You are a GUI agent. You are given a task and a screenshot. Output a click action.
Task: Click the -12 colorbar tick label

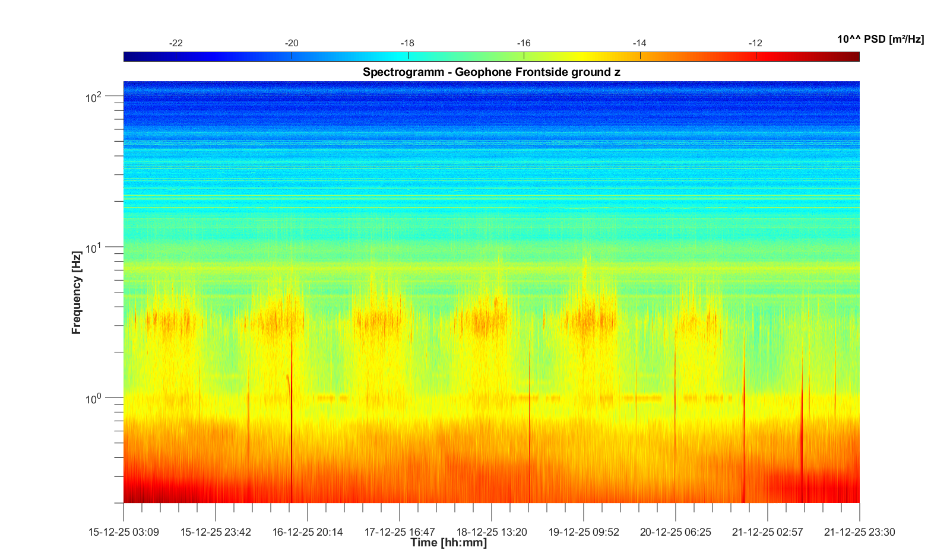(x=755, y=43)
